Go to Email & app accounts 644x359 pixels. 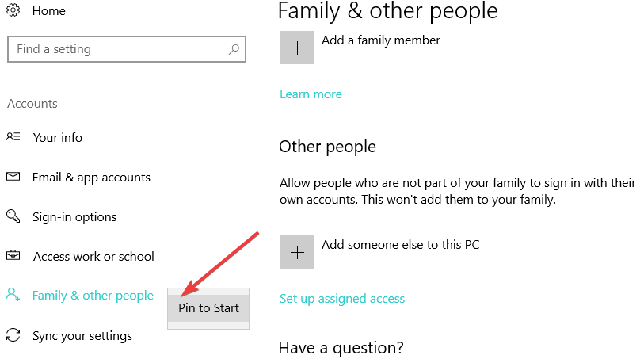click(91, 177)
